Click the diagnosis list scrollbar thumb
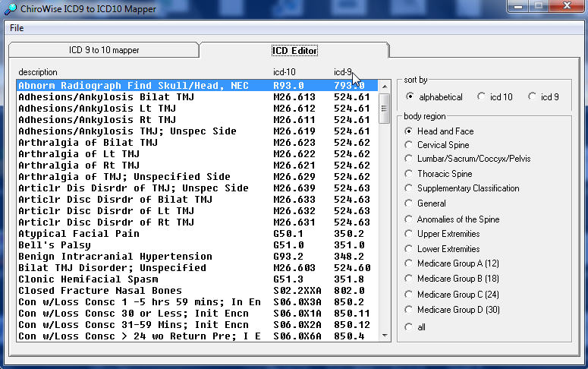Image resolution: width=588 pixels, height=369 pixels. (385, 108)
